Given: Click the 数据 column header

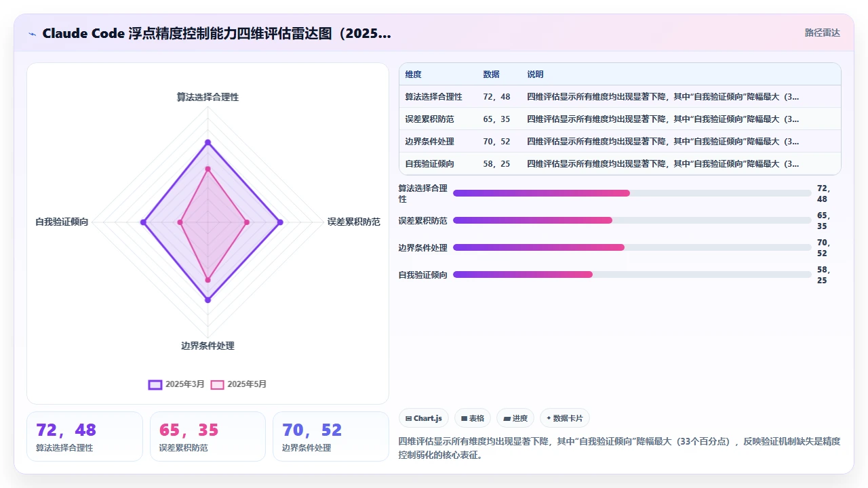Looking at the screenshot, I should (x=491, y=75).
